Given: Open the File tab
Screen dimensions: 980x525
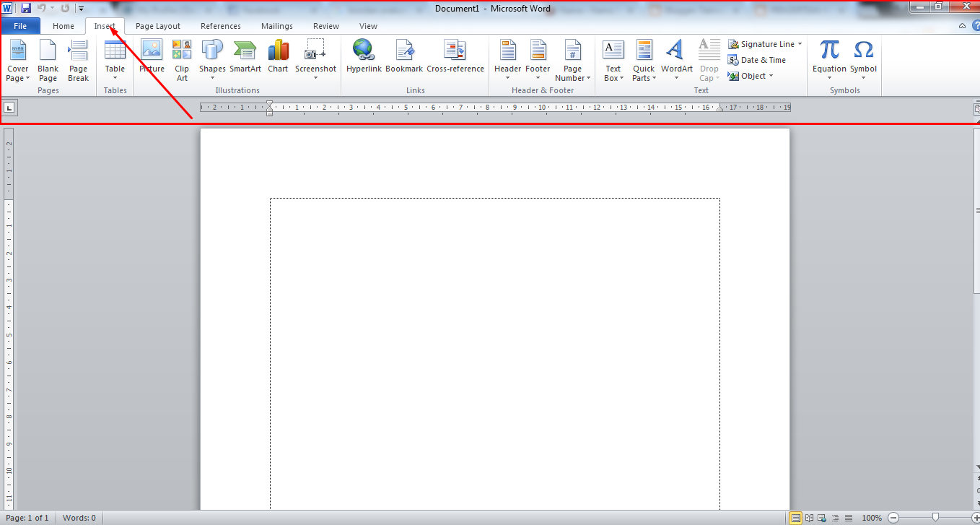Looking at the screenshot, I should (x=20, y=26).
